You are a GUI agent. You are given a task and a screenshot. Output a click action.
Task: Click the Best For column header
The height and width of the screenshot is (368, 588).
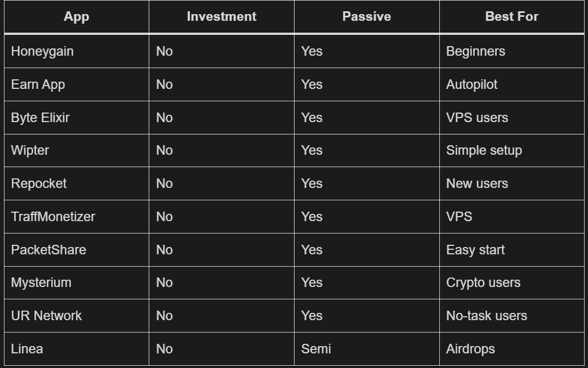click(511, 17)
